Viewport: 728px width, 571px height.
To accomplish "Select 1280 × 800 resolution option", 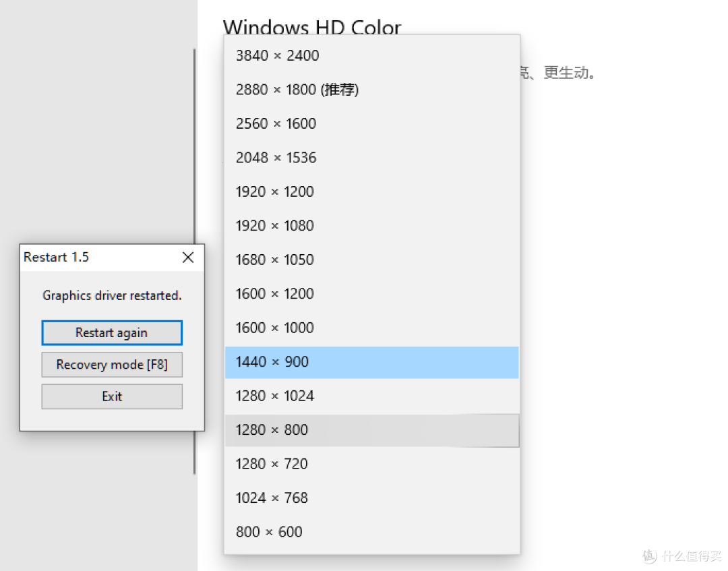I will click(x=371, y=430).
